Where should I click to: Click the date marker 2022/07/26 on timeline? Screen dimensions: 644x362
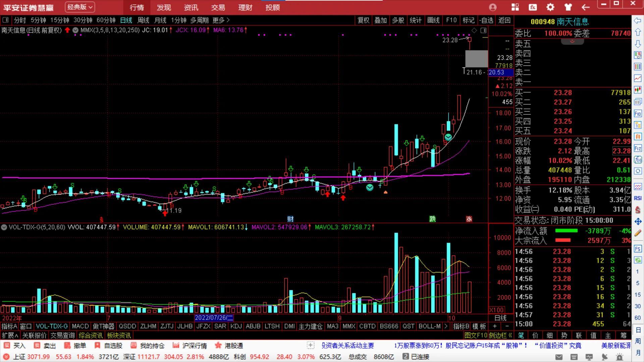[x=214, y=318]
